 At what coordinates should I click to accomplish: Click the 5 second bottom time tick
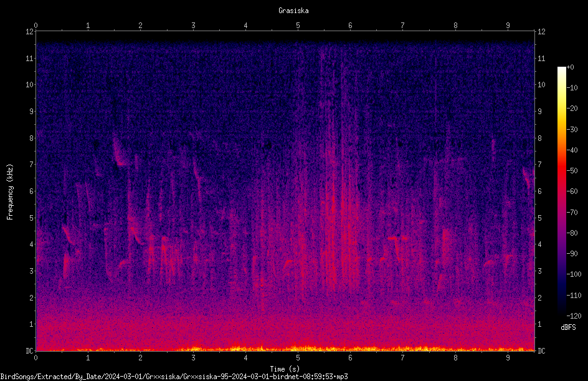[298, 358]
